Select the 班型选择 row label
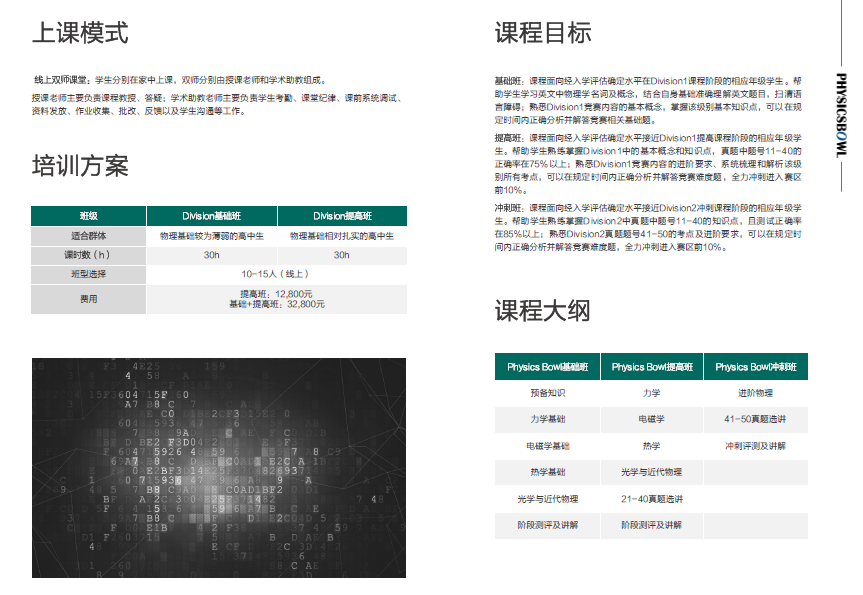This screenshot has width=863, height=595. tap(89, 274)
